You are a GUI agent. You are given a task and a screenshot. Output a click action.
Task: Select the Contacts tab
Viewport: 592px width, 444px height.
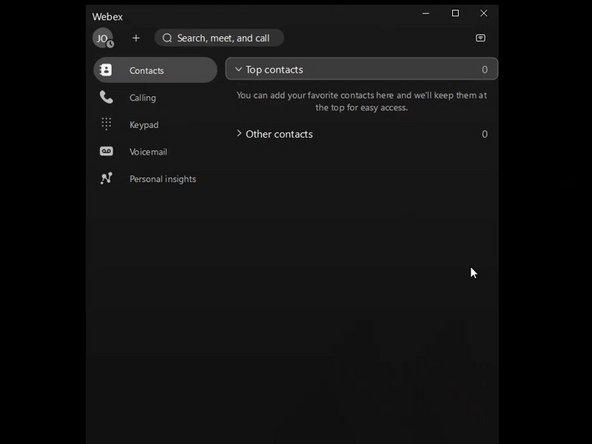coord(155,70)
